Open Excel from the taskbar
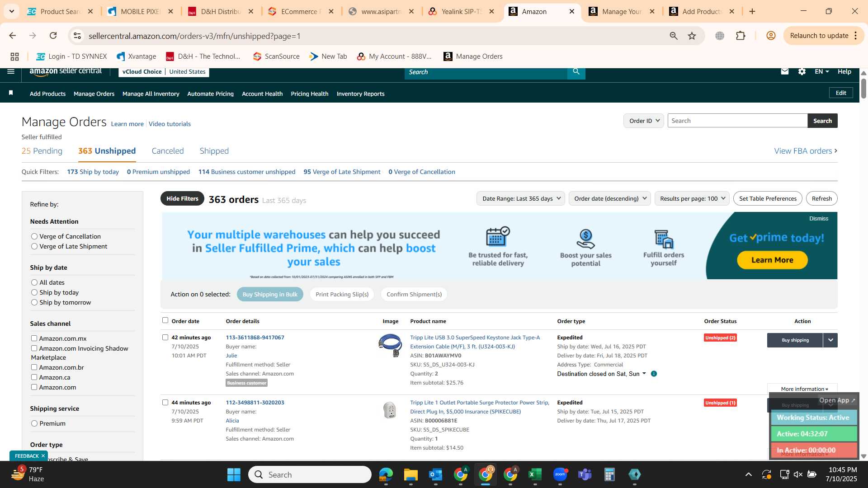Image resolution: width=868 pixels, height=488 pixels. [x=535, y=474]
